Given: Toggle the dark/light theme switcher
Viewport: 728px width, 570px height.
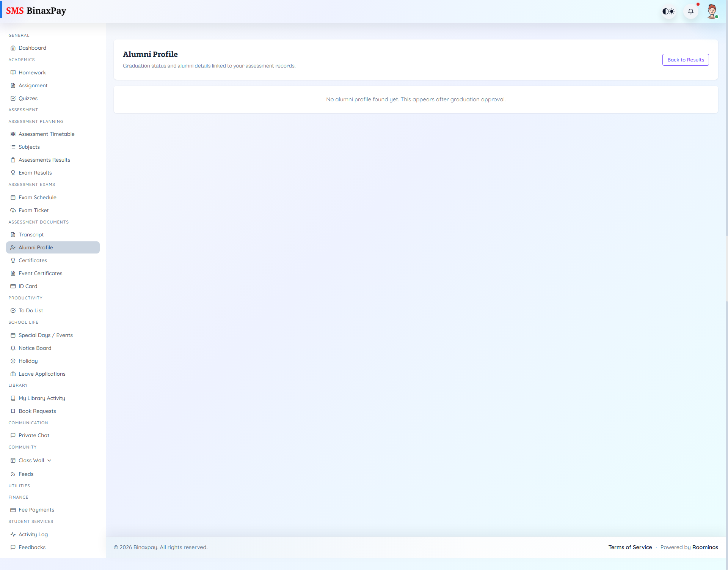Looking at the screenshot, I should pos(668,11).
